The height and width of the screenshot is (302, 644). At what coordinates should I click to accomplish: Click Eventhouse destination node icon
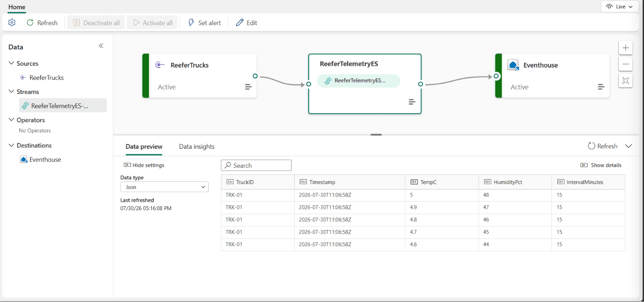pyautogui.click(x=513, y=65)
